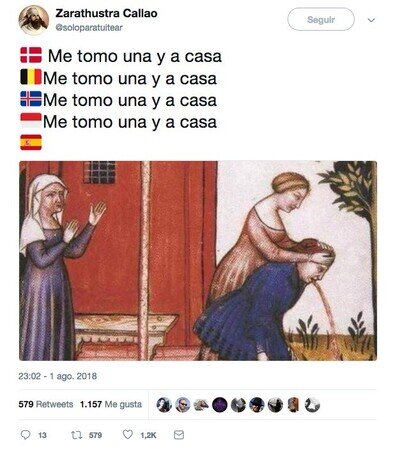
Task: Open the Zarathustra Callao display name link
Action: [x=106, y=13]
